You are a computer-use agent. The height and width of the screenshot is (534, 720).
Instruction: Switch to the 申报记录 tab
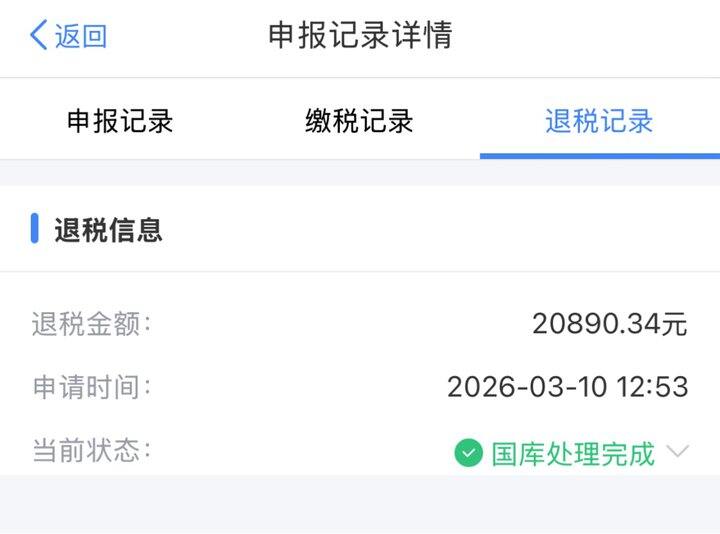(120, 121)
